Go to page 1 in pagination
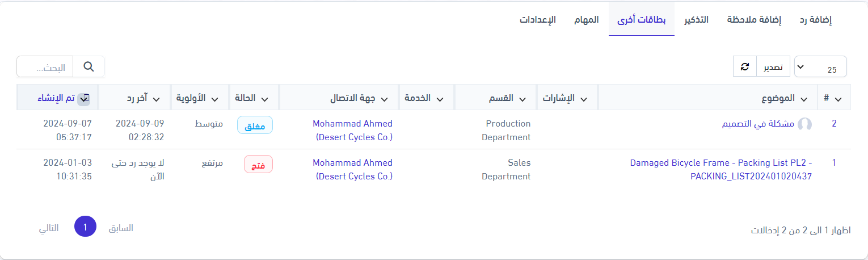Viewport: 868px width, 260px height. [x=85, y=228]
